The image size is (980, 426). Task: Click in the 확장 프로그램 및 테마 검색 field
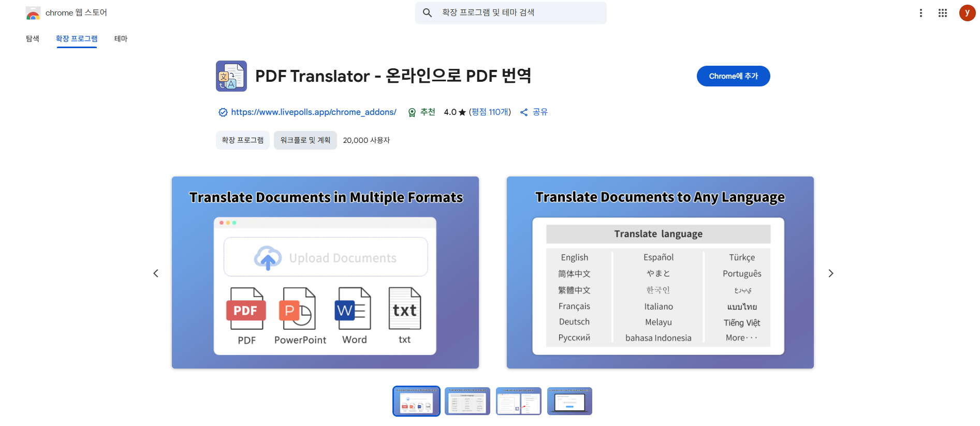click(511, 13)
